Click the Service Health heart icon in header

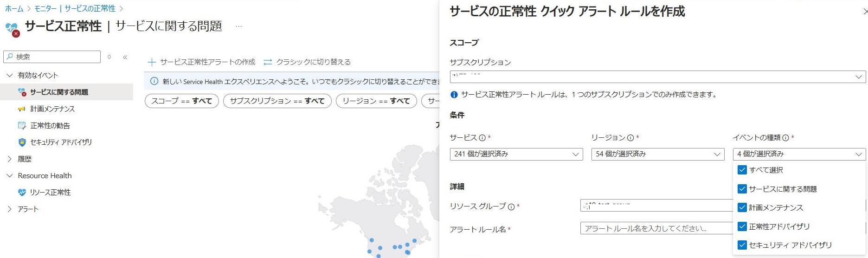12,29
